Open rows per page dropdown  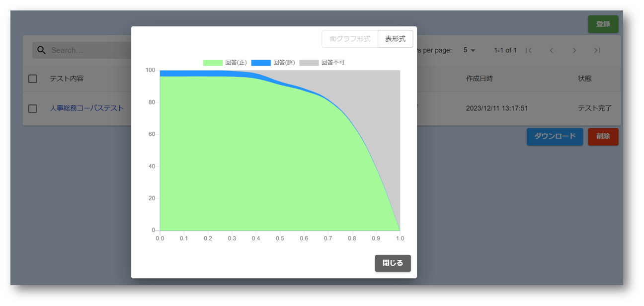pyautogui.click(x=469, y=50)
